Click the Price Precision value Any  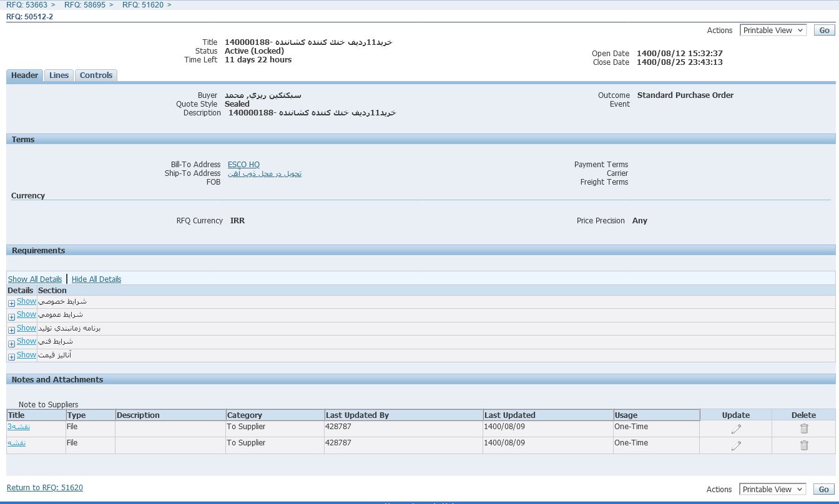pyautogui.click(x=640, y=221)
